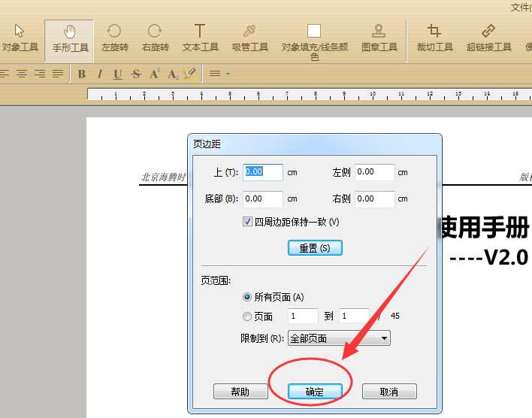Choose the 裁切工具 crop tool

(434, 38)
